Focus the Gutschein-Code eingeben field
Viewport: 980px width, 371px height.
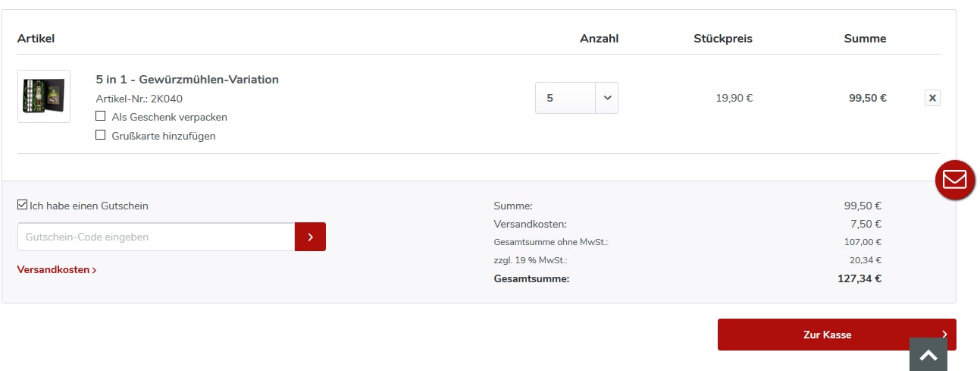click(x=156, y=237)
